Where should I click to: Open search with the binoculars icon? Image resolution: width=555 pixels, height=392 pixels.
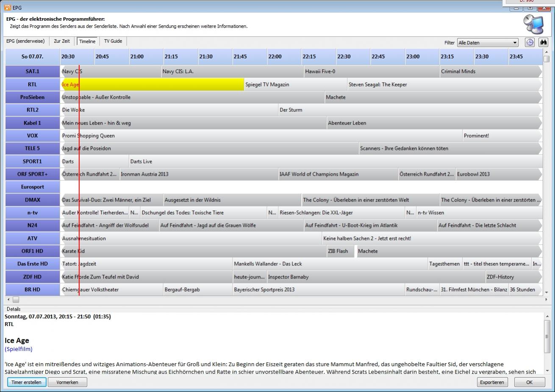point(543,42)
